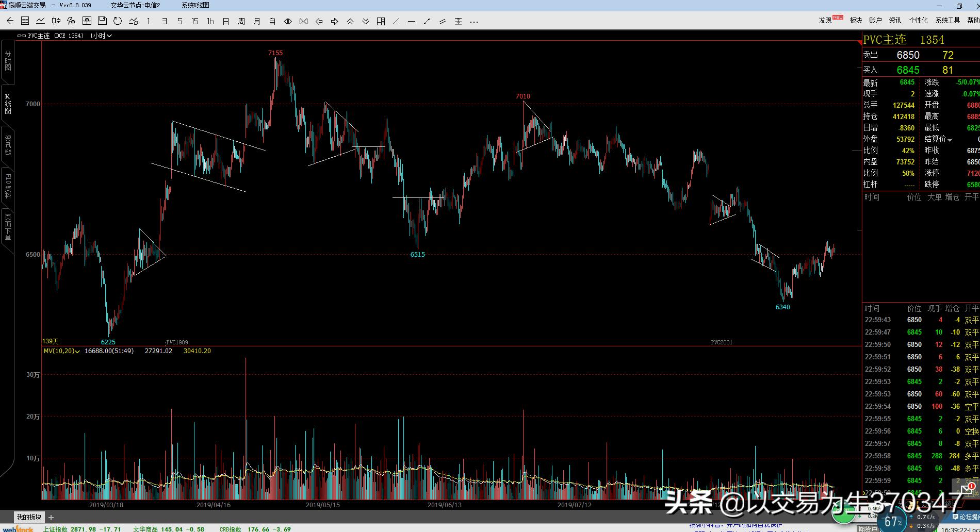The height and width of the screenshot is (532, 980).
Task: Click the 6225 low price marker
Action: (x=108, y=342)
